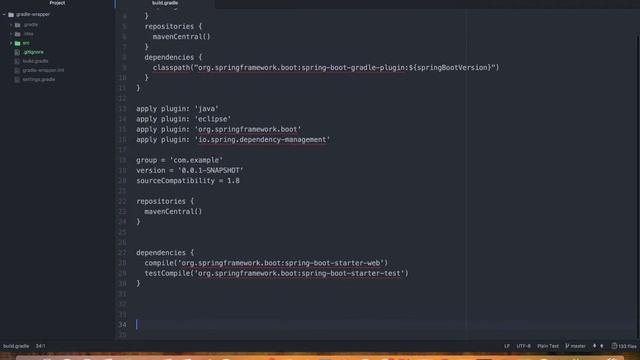Click the 34:1 cursor position indicator
Image resolution: width=640 pixels, height=360 pixels.
(40, 346)
